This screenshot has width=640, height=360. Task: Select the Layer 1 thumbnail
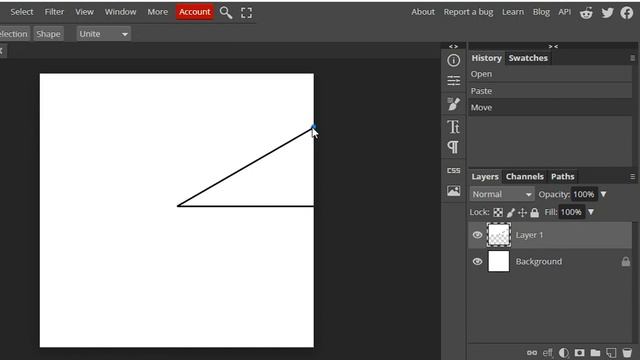[x=499, y=235]
